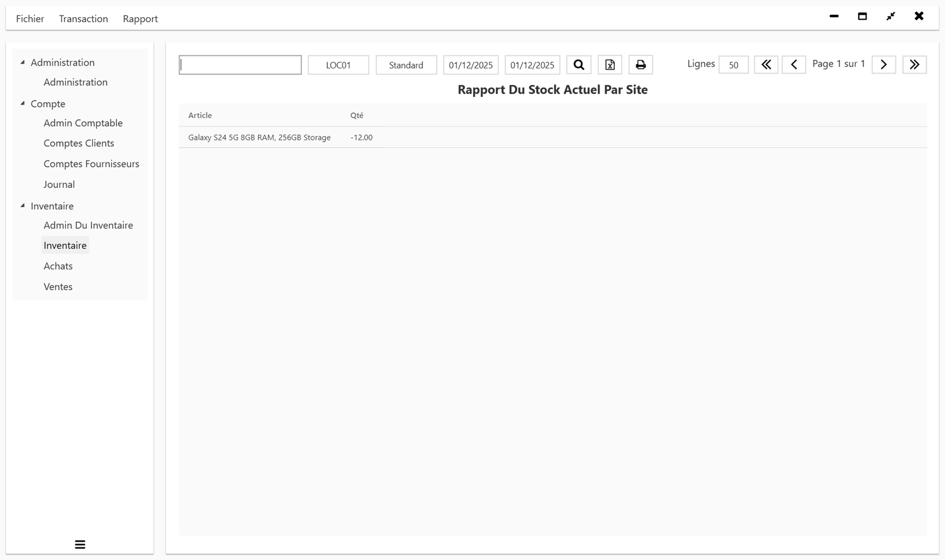Collapse the Administration tree section
945x560 pixels.
pyautogui.click(x=23, y=62)
